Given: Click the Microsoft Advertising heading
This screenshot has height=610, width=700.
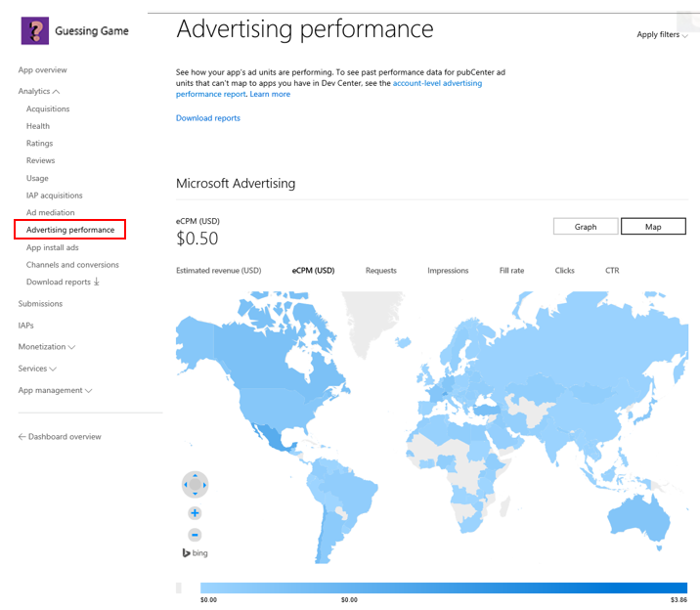Looking at the screenshot, I should [236, 184].
